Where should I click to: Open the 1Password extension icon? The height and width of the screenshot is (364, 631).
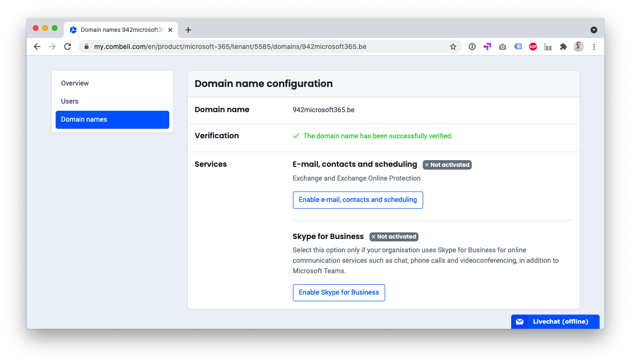pyautogui.click(x=472, y=47)
